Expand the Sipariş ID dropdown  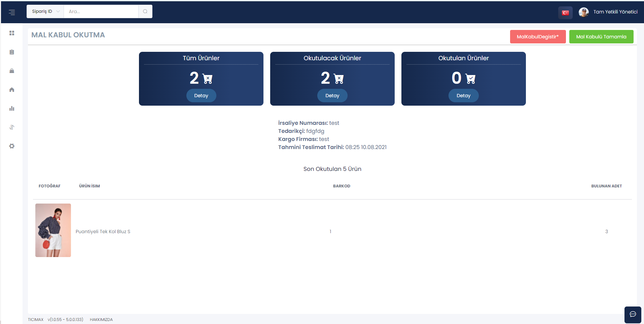point(45,11)
